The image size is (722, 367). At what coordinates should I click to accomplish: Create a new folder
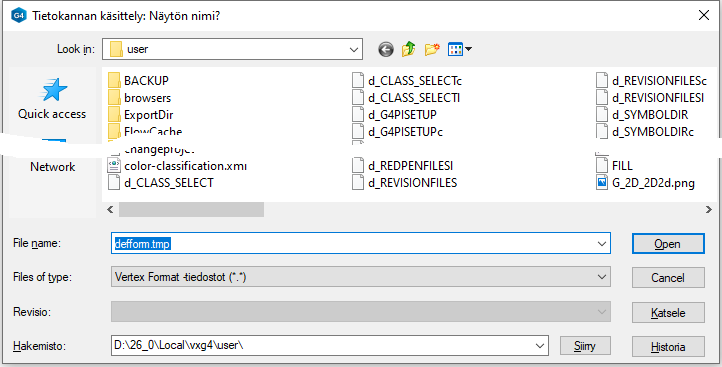tap(432, 49)
